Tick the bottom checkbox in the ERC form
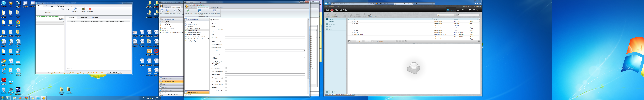 pyautogui.click(x=226, y=91)
